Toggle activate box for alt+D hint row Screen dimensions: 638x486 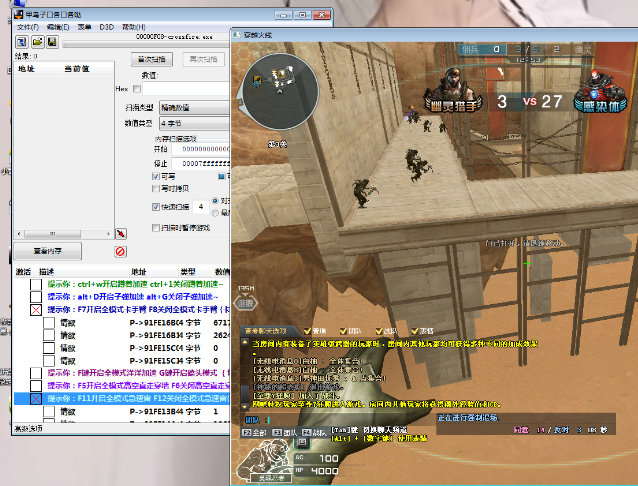click(x=36, y=296)
